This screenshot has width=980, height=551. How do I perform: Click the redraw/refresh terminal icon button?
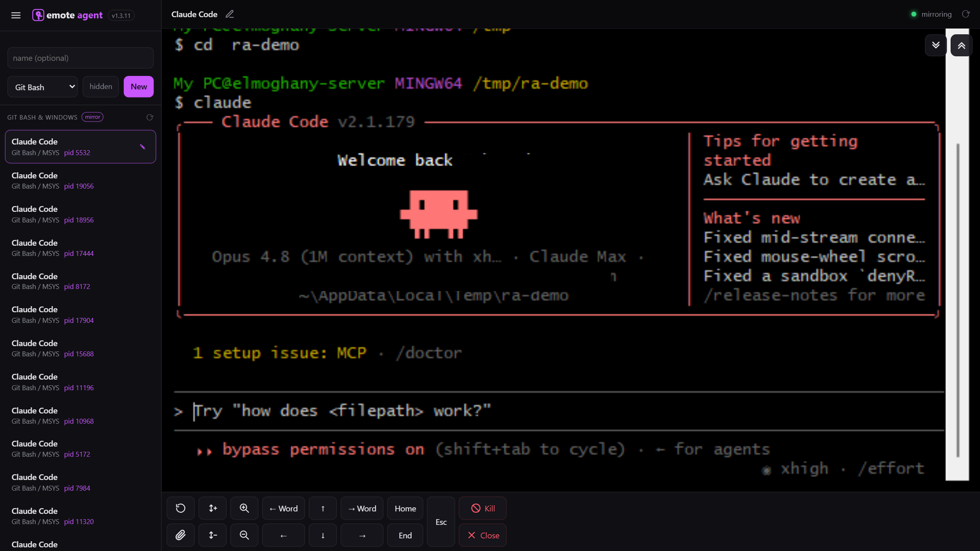(180, 508)
